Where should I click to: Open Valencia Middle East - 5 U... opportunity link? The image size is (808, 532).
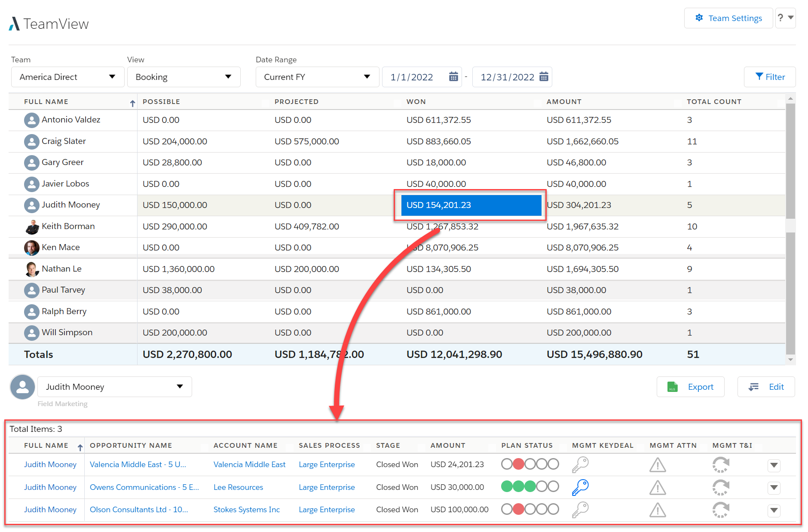pyautogui.click(x=138, y=465)
